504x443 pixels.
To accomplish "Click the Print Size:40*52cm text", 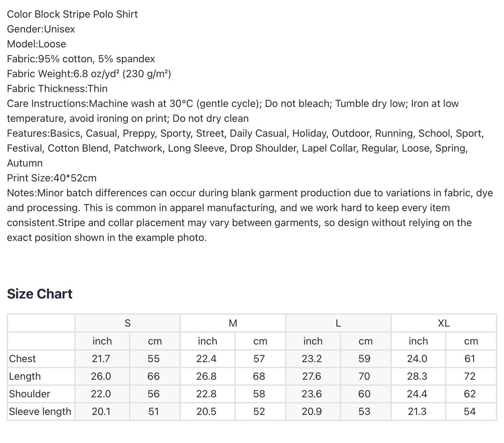I will [x=52, y=178].
